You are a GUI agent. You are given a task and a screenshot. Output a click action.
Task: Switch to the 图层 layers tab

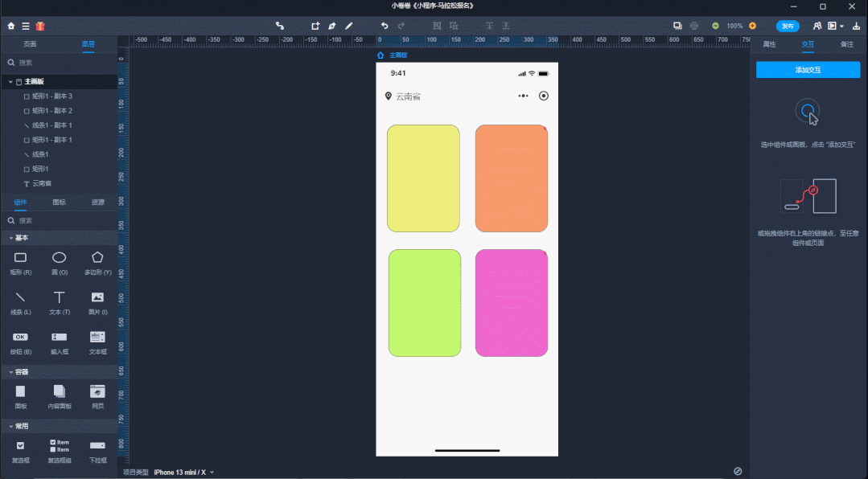(x=88, y=44)
